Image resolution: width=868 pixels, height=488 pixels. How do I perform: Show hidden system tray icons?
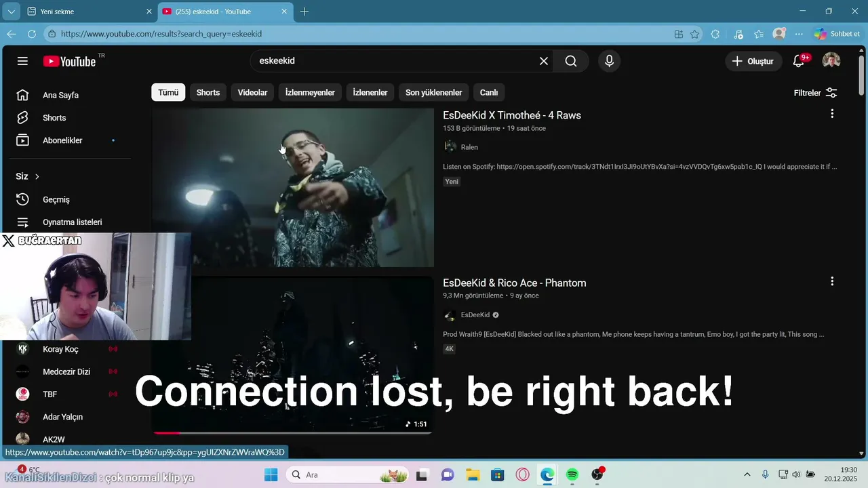coord(747,474)
